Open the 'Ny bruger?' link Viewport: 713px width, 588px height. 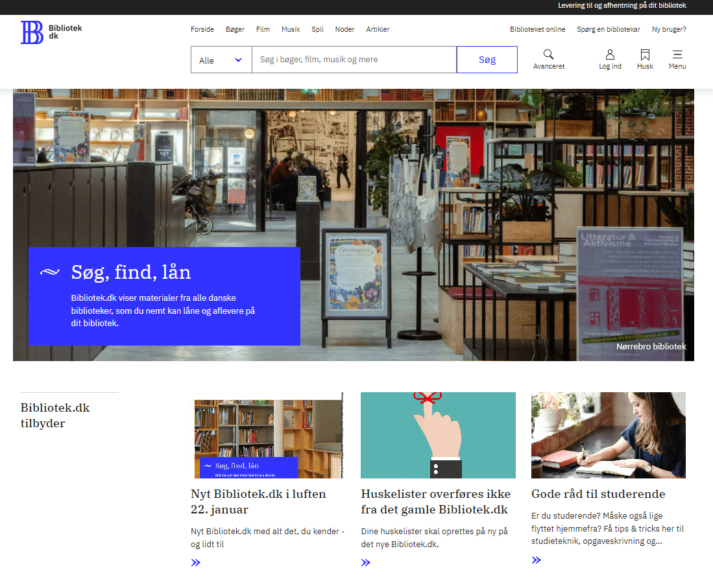669,29
